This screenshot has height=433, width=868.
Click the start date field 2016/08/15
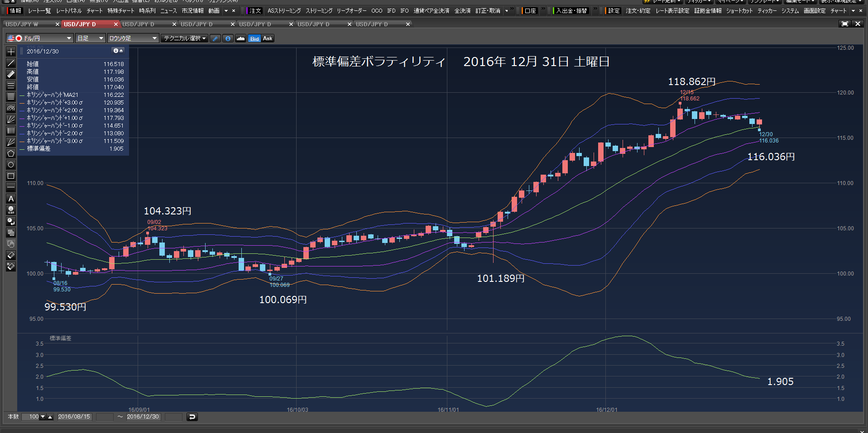tap(74, 417)
